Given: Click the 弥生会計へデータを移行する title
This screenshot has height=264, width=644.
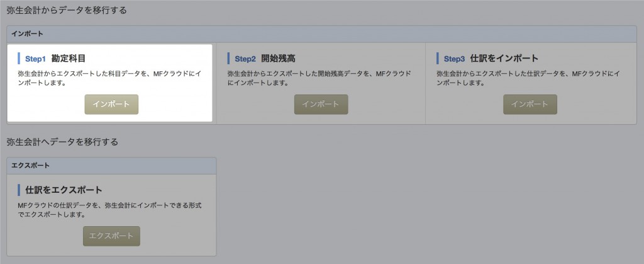Looking at the screenshot, I should pyautogui.click(x=62, y=142).
